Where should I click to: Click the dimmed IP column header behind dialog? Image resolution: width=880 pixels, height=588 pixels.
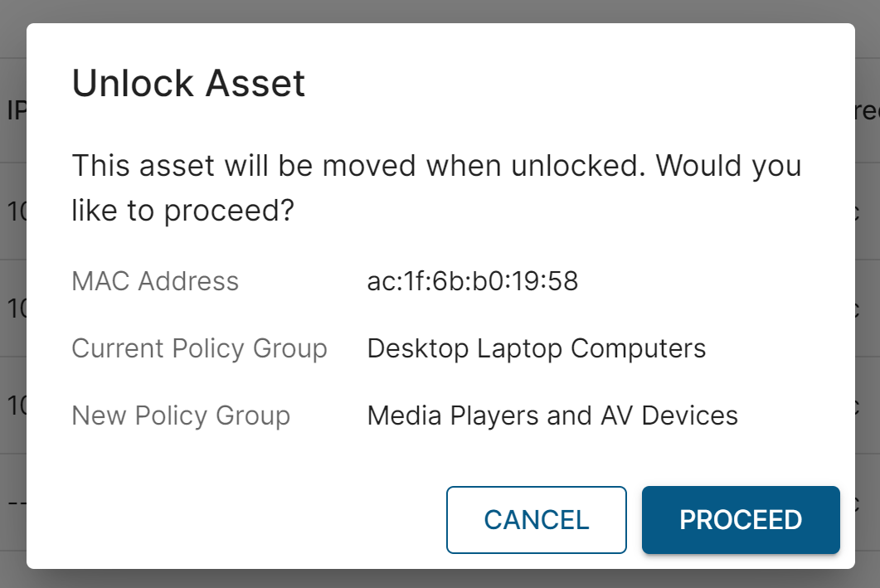tap(15, 110)
